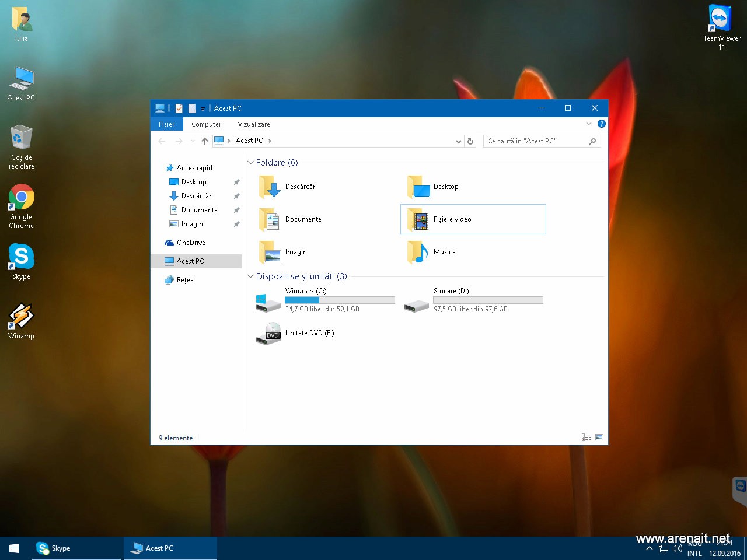Image resolution: width=747 pixels, height=560 pixels.
Task: Collapse the Dispozitive și unități section
Action: pyautogui.click(x=251, y=276)
